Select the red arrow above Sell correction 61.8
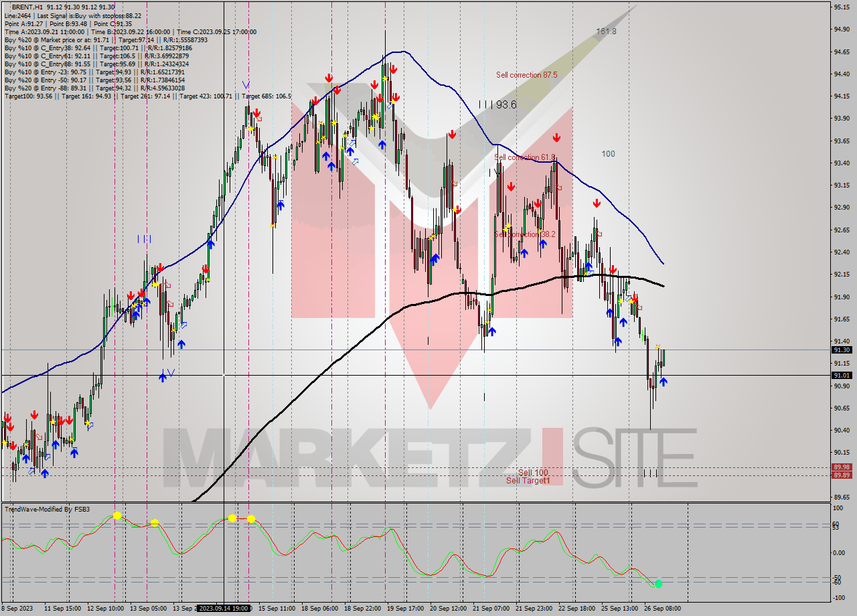Screen dimensions: 857x616 [x=556, y=138]
